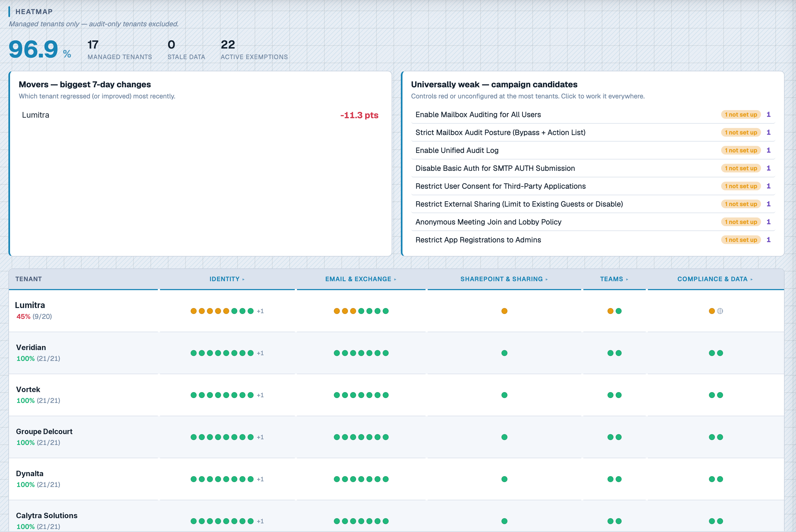This screenshot has width=796, height=532.
Task: Open the Veridian tenant row
Action: click(396, 353)
